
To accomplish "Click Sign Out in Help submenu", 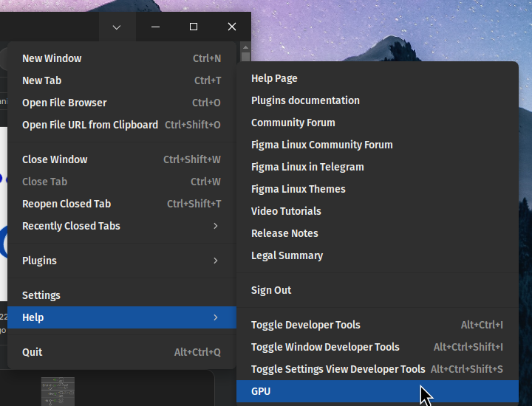I will point(271,290).
